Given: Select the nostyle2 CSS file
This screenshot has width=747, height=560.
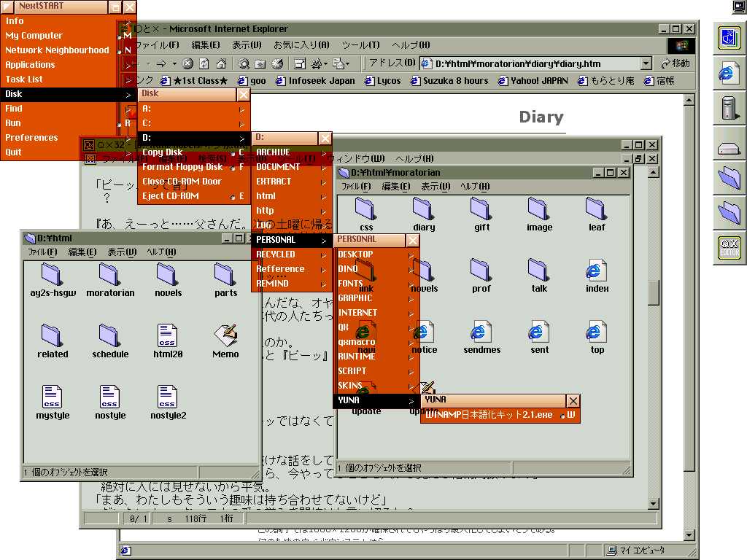Looking at the screenshot, I should coord(168,402).
